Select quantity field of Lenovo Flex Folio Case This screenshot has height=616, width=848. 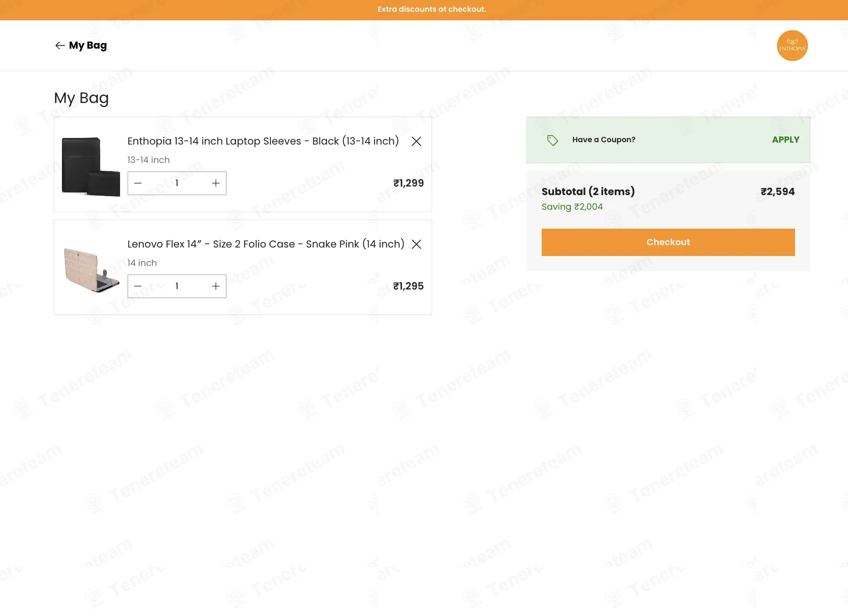point(177,286)
